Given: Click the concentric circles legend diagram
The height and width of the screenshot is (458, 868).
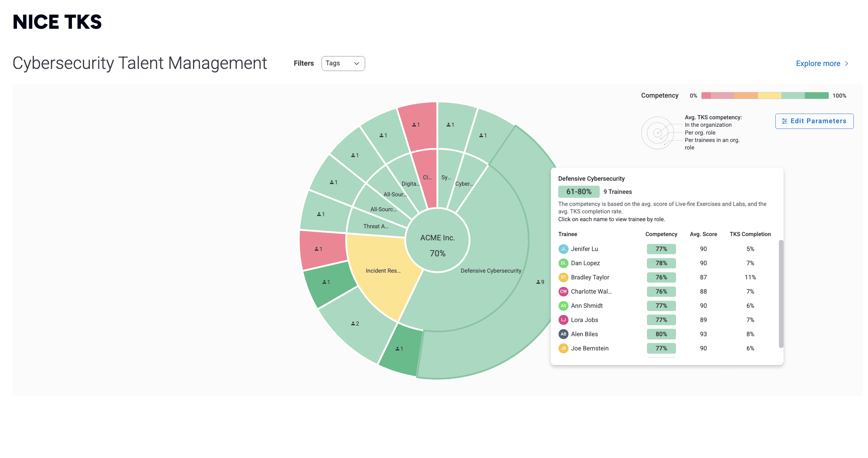Looking at the screenshot, I should pyautogui.click(x=657, y=133).
